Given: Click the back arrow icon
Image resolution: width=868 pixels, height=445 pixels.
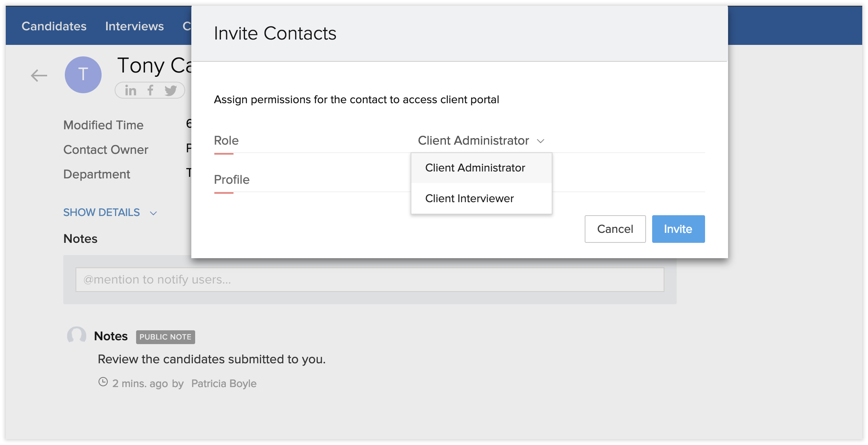Looking at the screenshot, I should pyautogui.click(x=39, y=76).
